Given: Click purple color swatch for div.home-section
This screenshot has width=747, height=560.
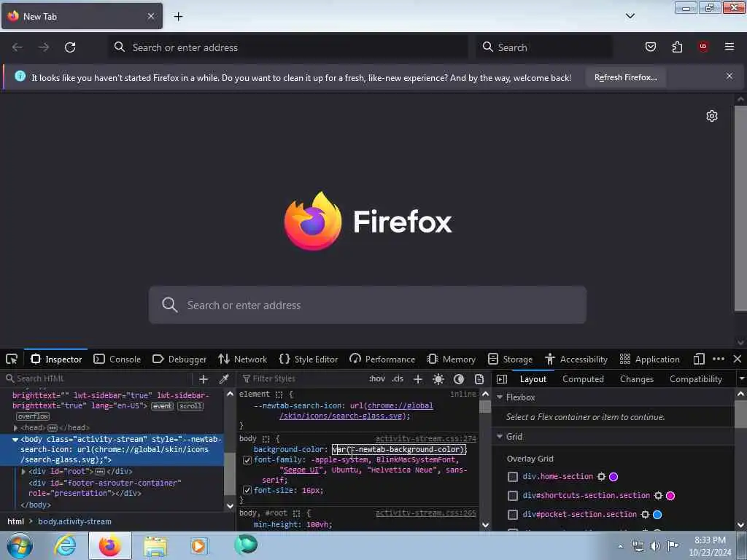Looking at the screenshot, I should point(614,477).
